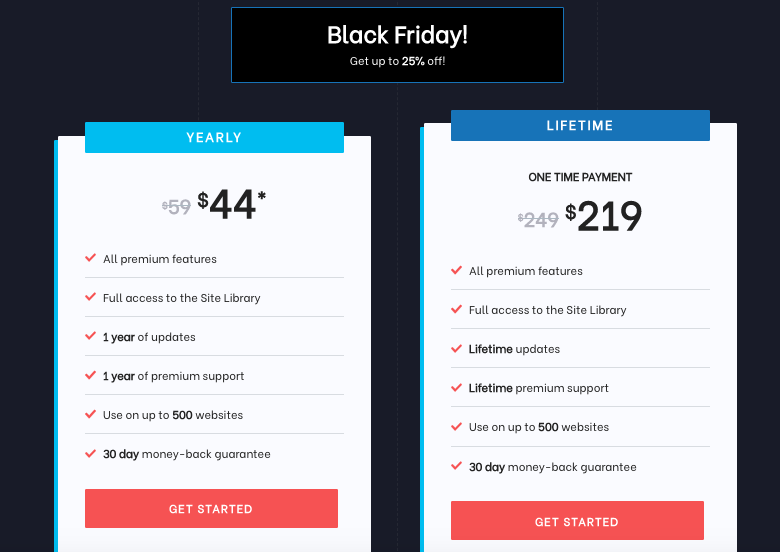Click checkmark next to Lifetime updates

(457, 348)
